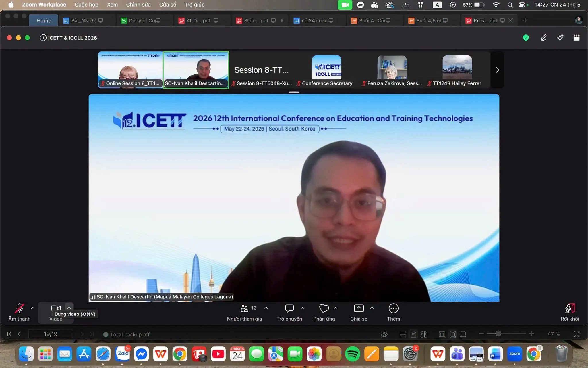Open the Home tab in the WPS window

(x=44, y=20)
